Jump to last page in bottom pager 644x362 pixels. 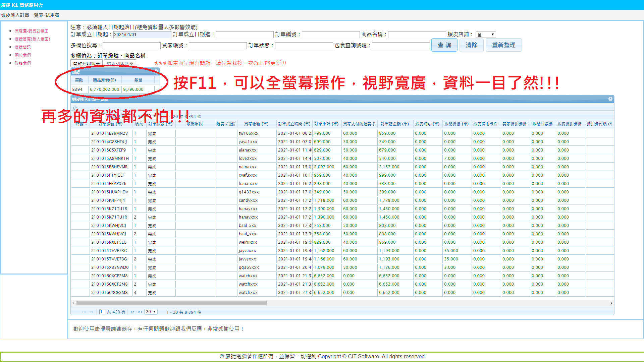pyautogui.click(x=140, y=312)
